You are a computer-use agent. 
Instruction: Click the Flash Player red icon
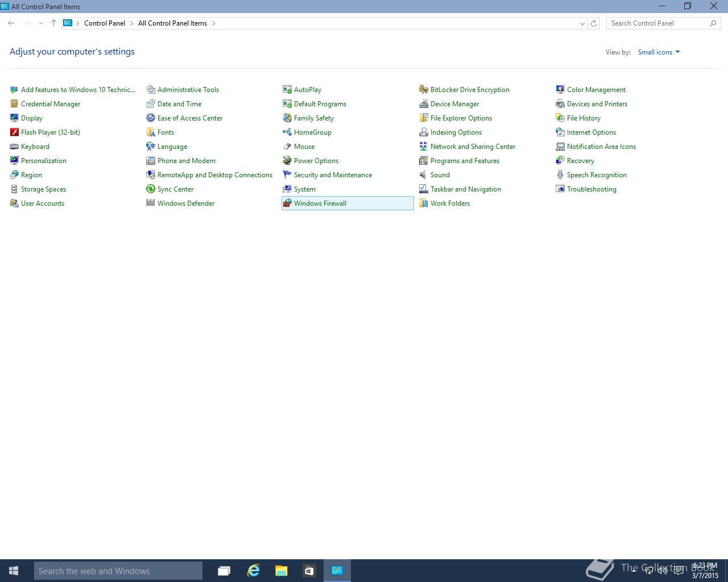(14, 132)
